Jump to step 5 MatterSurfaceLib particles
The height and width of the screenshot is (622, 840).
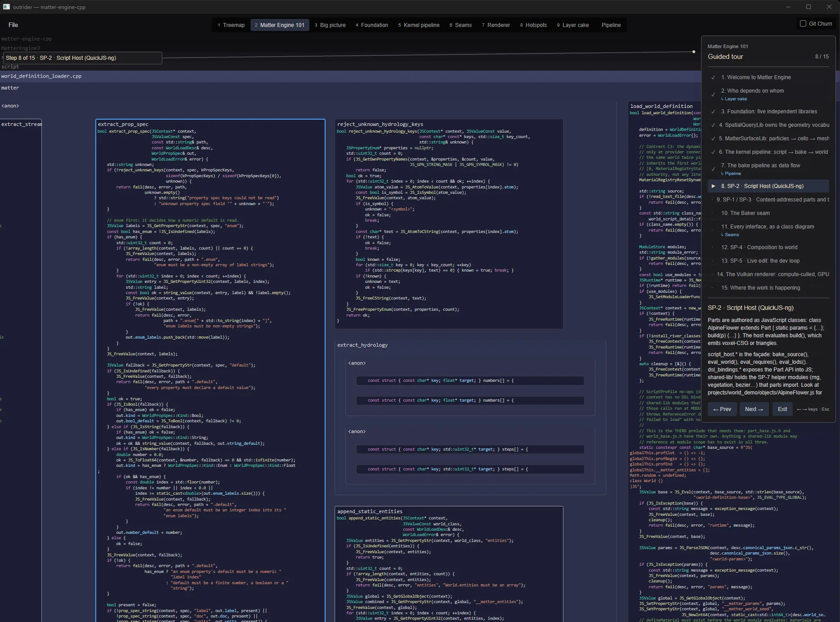[769, 139]
